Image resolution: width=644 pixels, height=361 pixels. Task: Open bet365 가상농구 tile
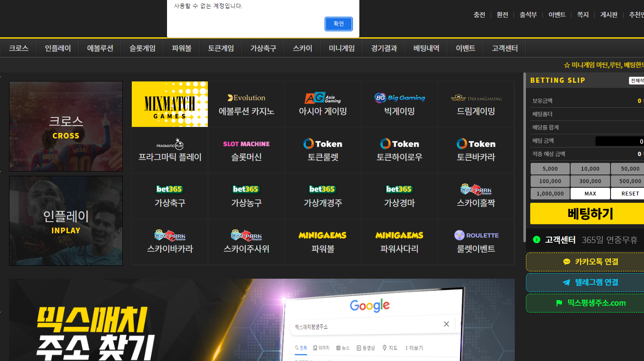click(246, 196)
